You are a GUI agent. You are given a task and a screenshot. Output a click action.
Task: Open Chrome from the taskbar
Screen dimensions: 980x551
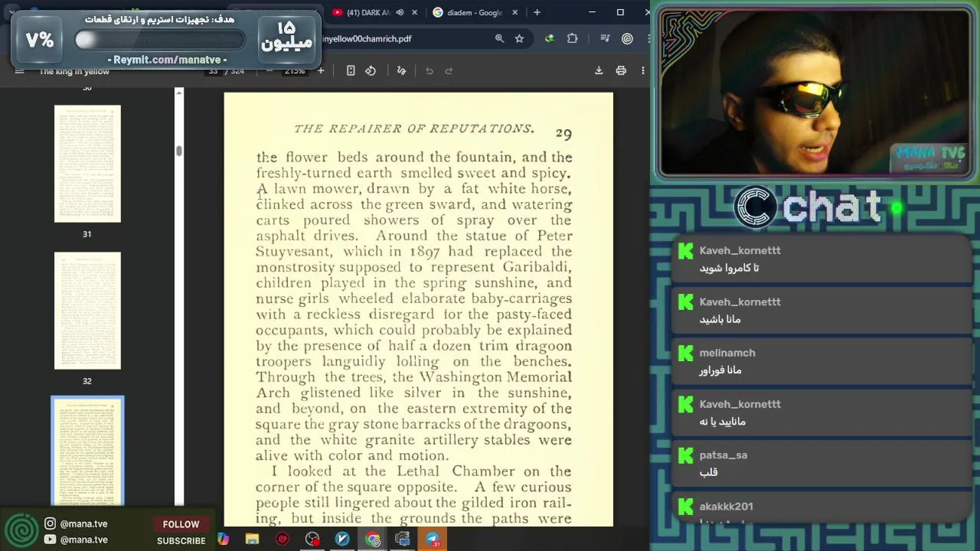tap(373, 540)
